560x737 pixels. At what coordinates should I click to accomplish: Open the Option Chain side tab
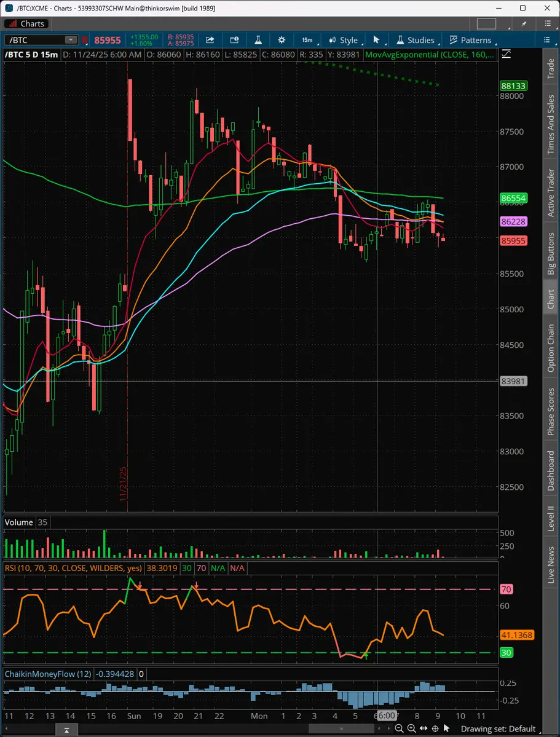tap(551, 349)
